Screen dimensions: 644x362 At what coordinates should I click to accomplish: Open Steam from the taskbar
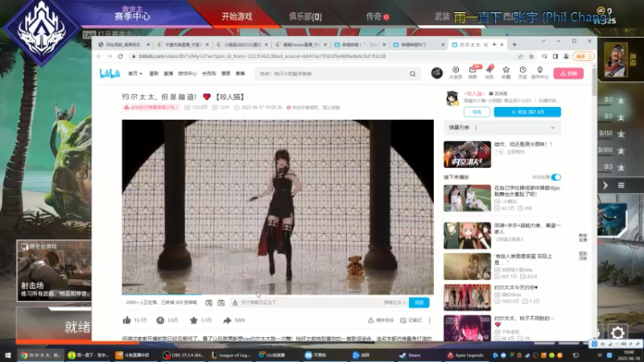(x=411, y=355)
